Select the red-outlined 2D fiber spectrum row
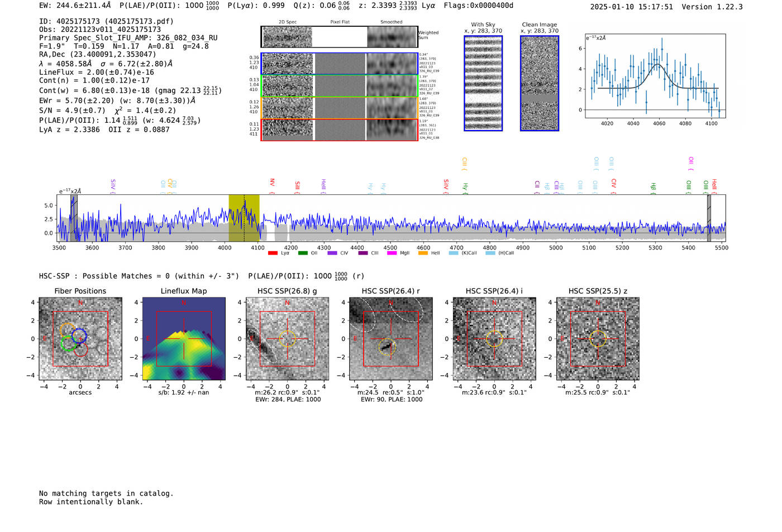782x532 pixels. coord(339,130)
